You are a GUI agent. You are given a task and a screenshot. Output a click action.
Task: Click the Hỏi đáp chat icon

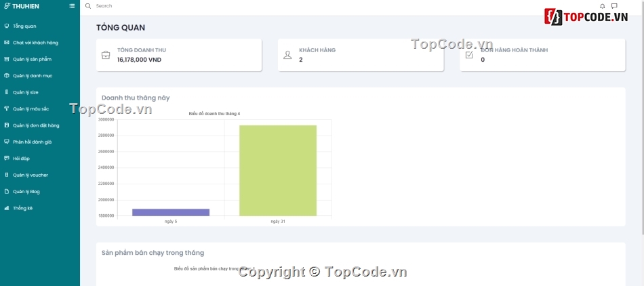[6, 158]
